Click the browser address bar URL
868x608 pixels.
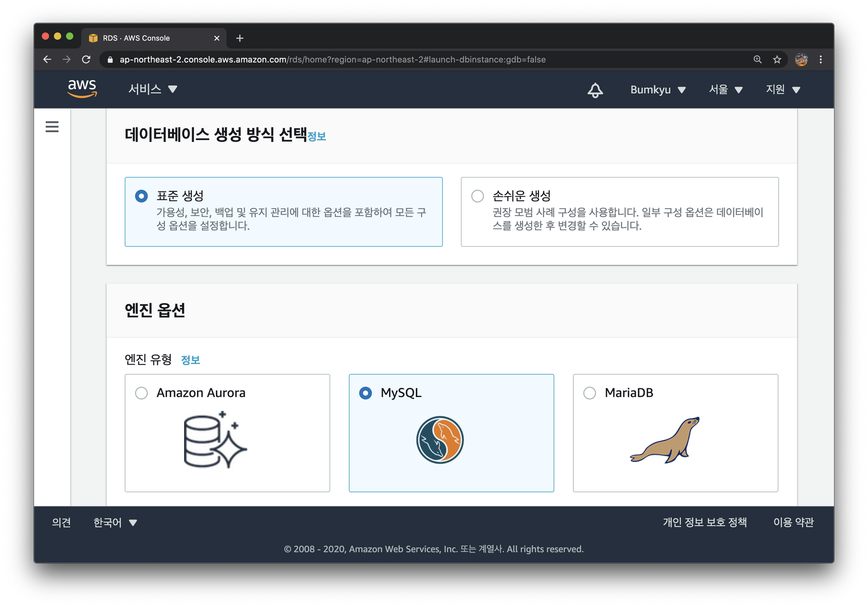(x=332, y=59)
